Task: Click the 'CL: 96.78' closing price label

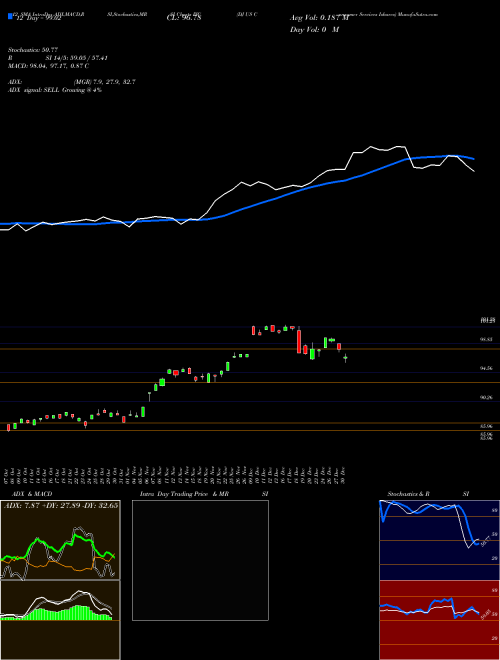Action: [x=184, y=18]
